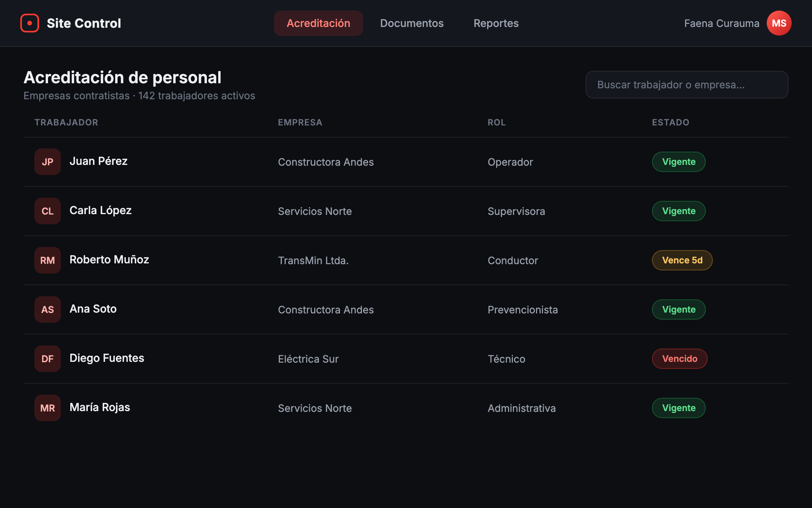
Task: Select the CL initials avatar
Action: 48,211
